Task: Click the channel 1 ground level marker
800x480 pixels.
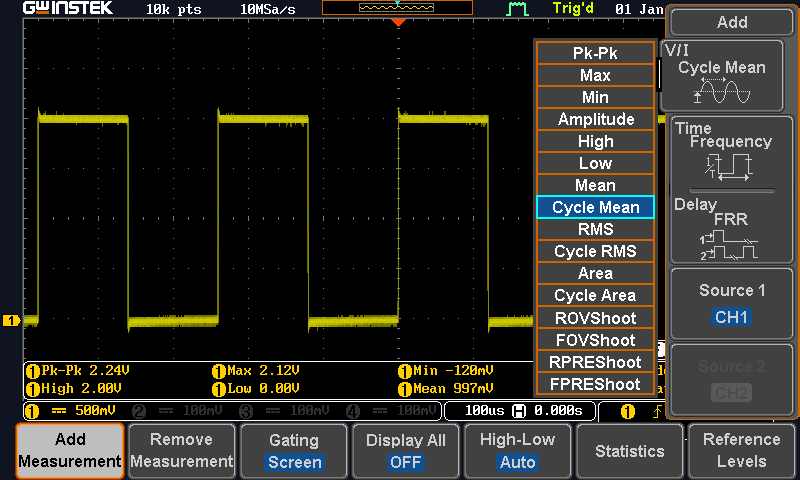Action: tap(12, 321)
